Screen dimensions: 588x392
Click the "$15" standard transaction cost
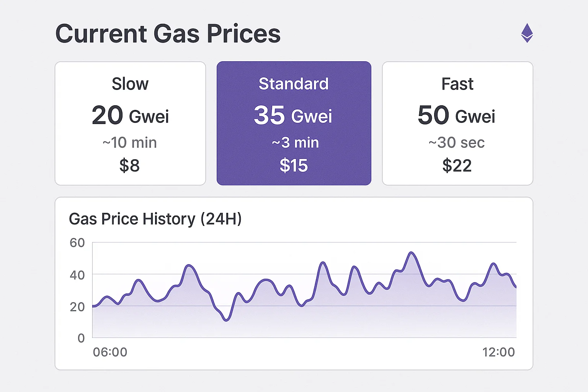[x=294, y=166]
